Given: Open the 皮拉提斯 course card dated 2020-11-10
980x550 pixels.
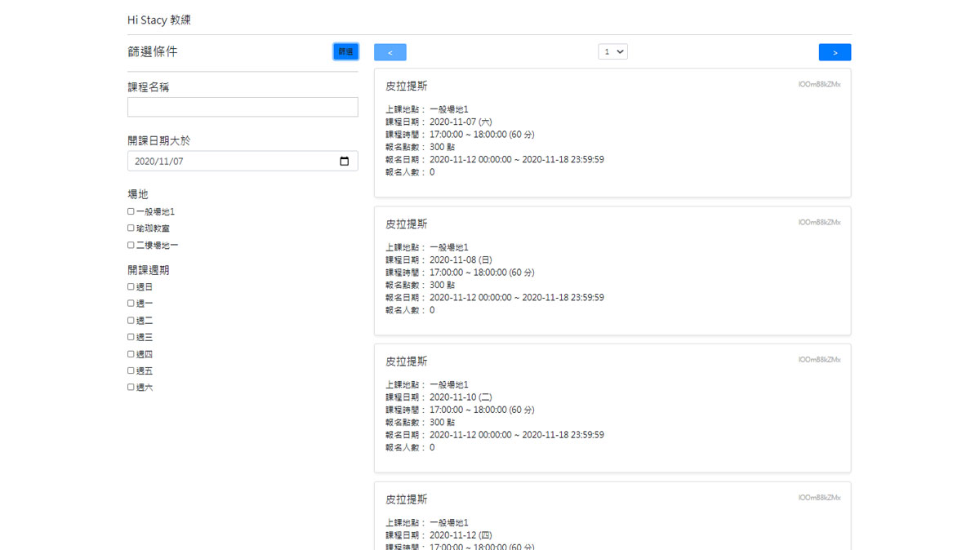Looking at the screenshot, I should tap(612, 408).
